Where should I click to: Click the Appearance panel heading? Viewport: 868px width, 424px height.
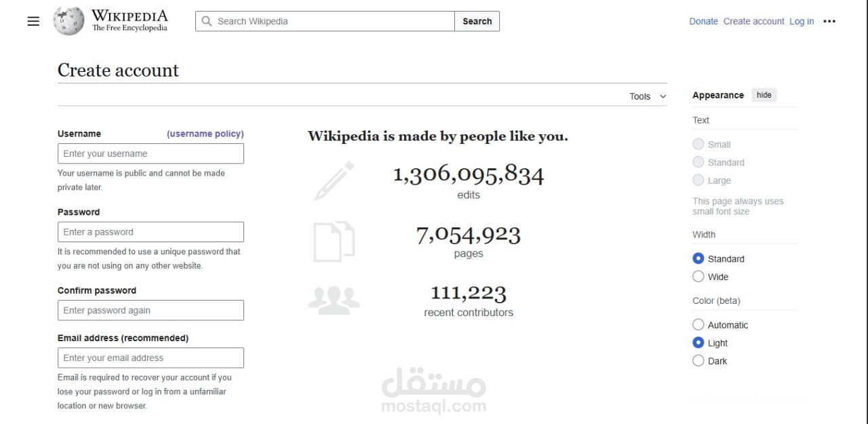point(718,95)
